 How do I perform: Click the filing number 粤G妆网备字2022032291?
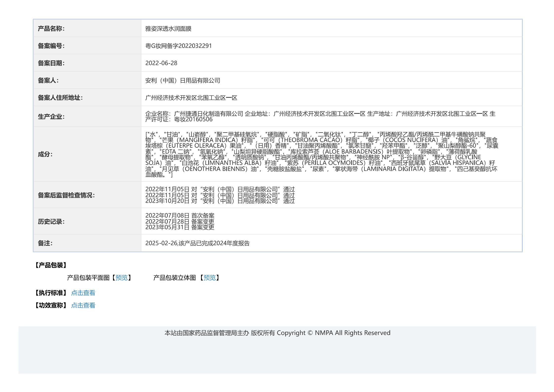click(178, 46)
